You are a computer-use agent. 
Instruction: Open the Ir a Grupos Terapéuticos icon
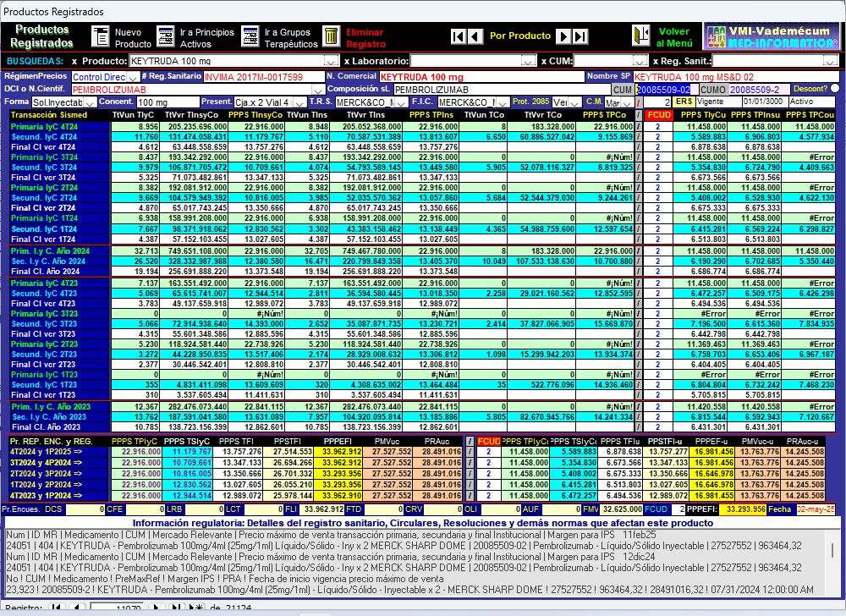pos(250,36)
